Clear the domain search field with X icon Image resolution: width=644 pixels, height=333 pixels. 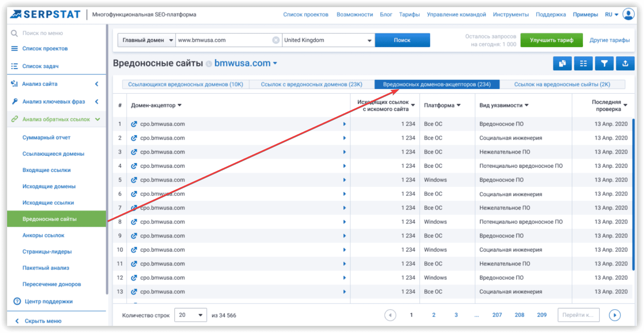276,40
